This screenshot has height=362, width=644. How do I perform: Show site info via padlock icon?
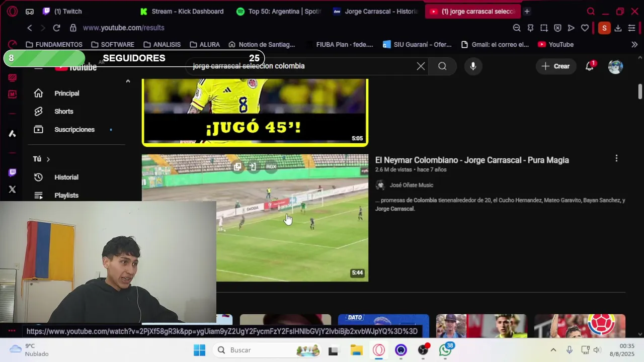coord(73,28)
